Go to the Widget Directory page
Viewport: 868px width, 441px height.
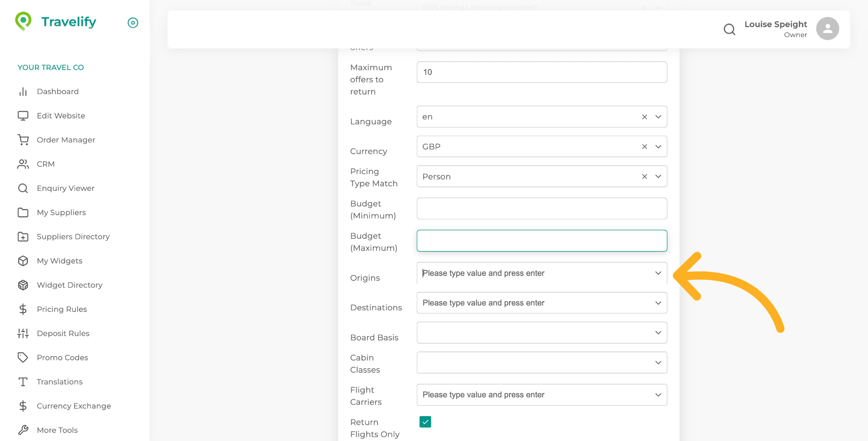(x=69, y=285)
